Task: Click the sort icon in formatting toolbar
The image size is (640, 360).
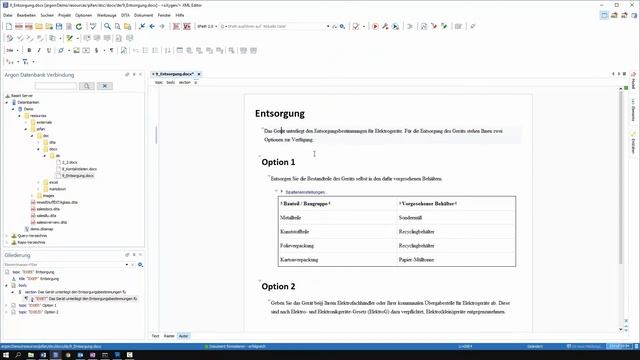Action: (168, 51)
